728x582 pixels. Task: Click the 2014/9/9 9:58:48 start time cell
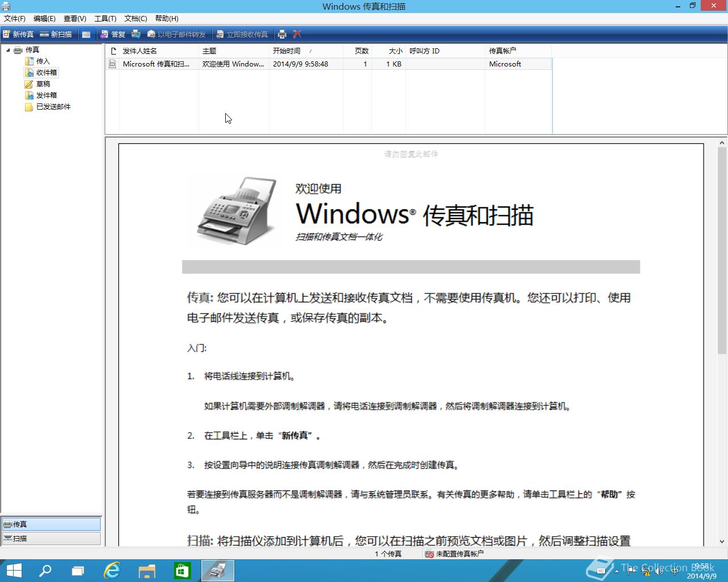pos(300,64)
